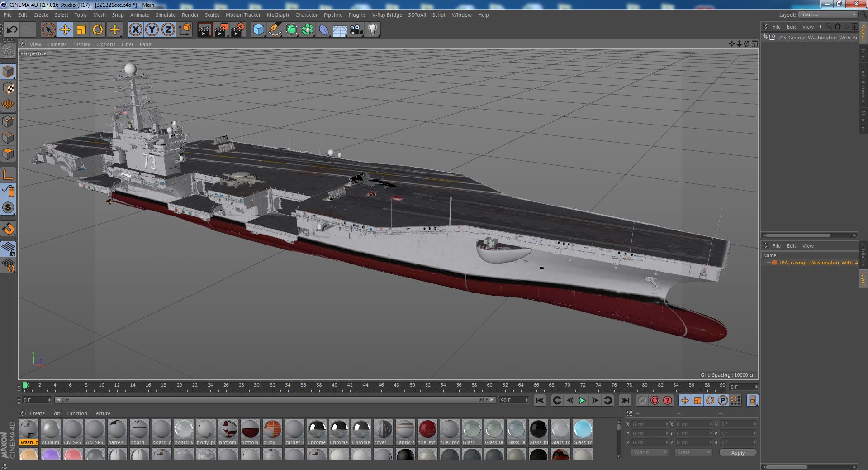The image size is (868, 470).
Task: Open the V-Ray Bridge menu
Action: click(387, 15)
